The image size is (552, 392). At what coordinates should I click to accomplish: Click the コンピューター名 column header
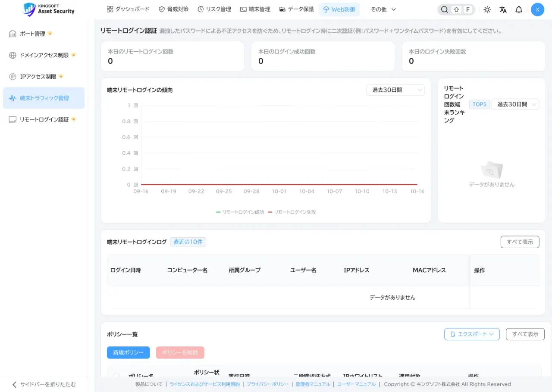tap(188, 270)
